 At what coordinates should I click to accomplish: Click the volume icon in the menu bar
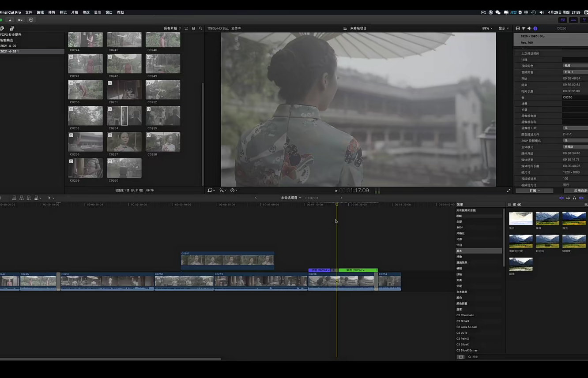[x=541, y=12]
